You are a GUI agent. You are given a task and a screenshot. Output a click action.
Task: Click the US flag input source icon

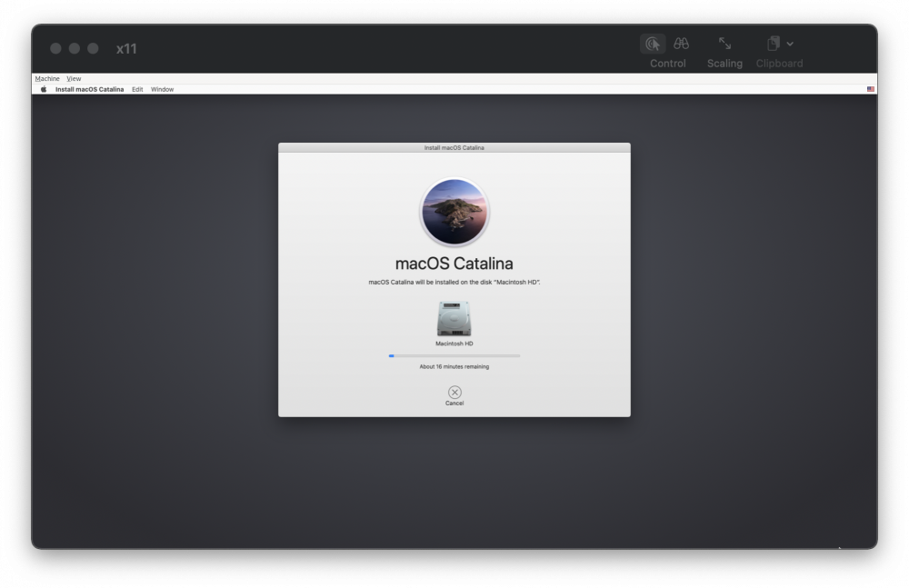(870, 89)
